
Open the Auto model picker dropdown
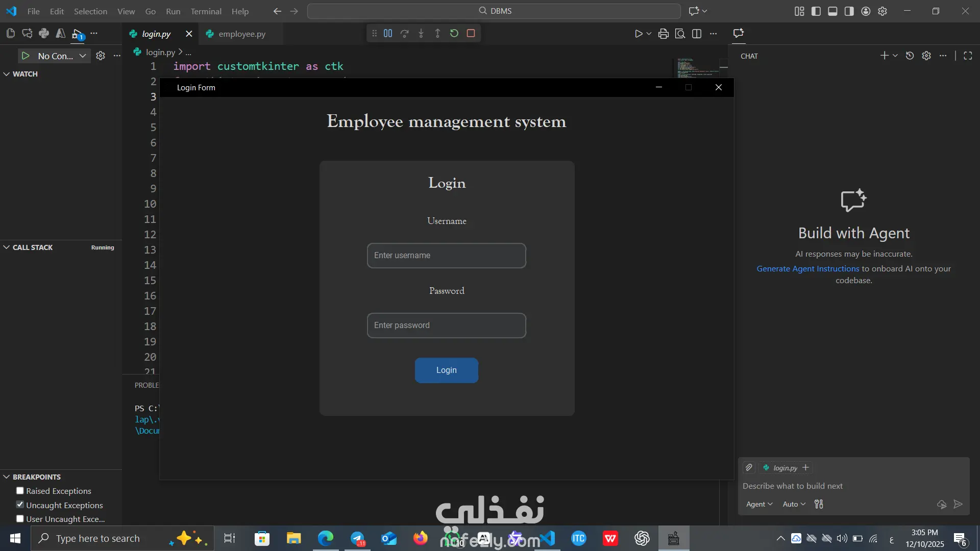coord(794,504)
